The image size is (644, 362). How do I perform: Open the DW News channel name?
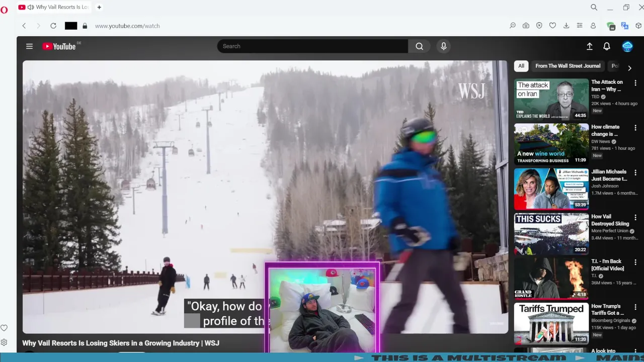(x=601, y=142)
